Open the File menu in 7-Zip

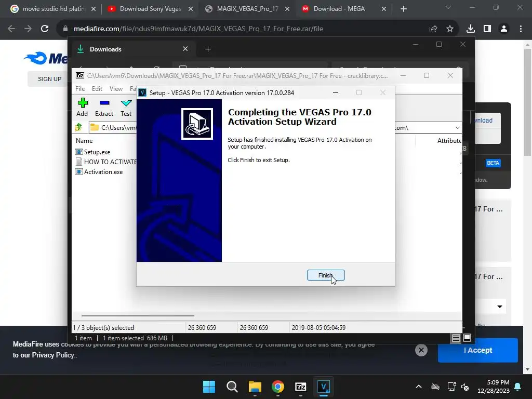[80, 88]
